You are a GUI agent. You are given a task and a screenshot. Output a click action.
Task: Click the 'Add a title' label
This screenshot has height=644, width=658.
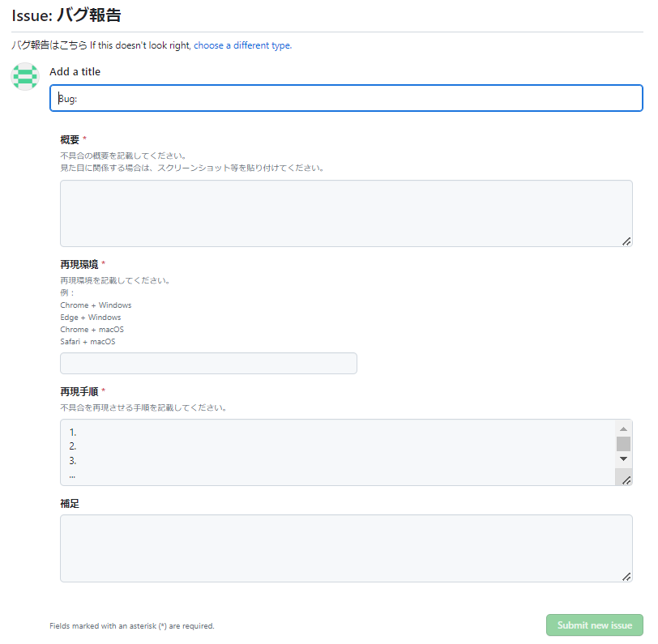click(75, 72)
